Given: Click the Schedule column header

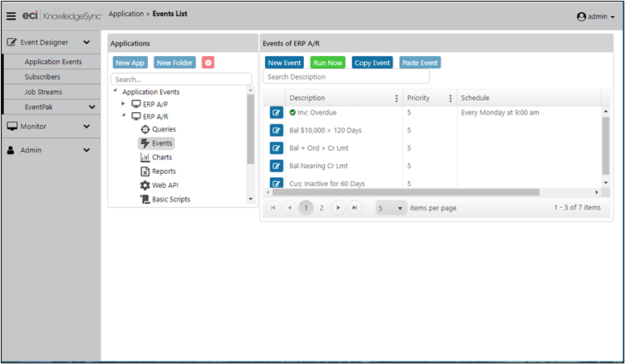Looking at the screenshot, I should (x=475, y=98).
